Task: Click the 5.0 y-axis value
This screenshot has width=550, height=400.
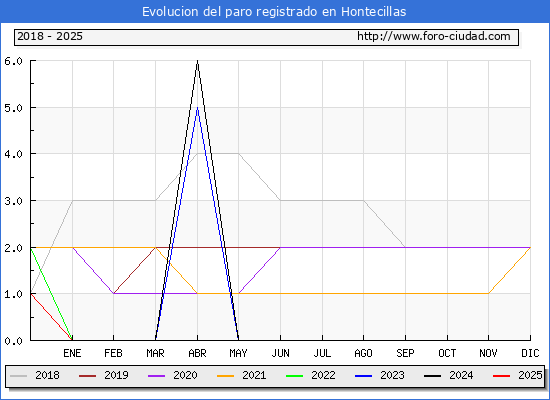Action: coord(13,108)
